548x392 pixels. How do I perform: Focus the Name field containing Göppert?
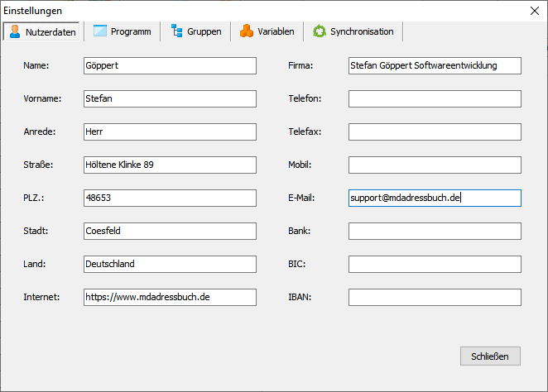click(x=170, y=65)
